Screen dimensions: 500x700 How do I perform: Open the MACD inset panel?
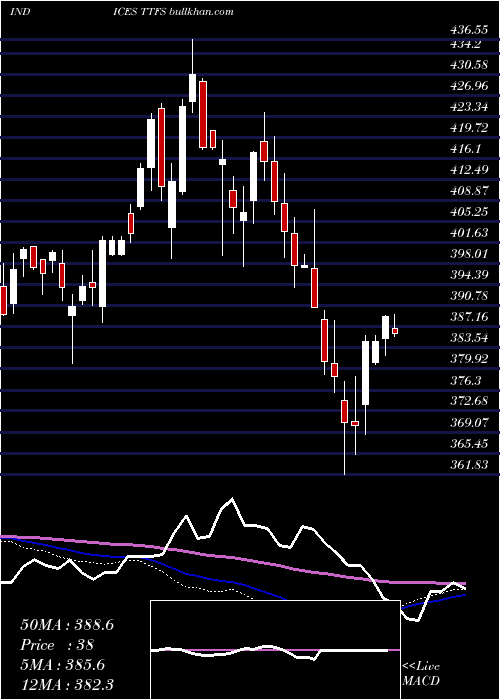point(275,650)
